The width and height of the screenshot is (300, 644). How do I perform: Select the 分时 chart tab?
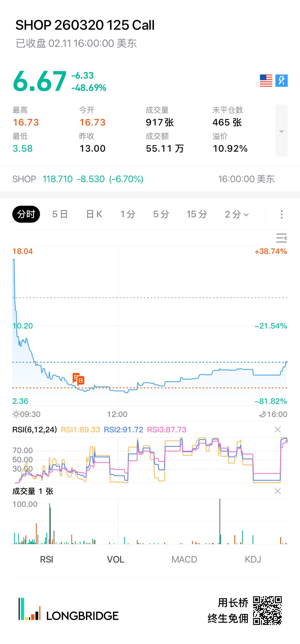point(26,214)
